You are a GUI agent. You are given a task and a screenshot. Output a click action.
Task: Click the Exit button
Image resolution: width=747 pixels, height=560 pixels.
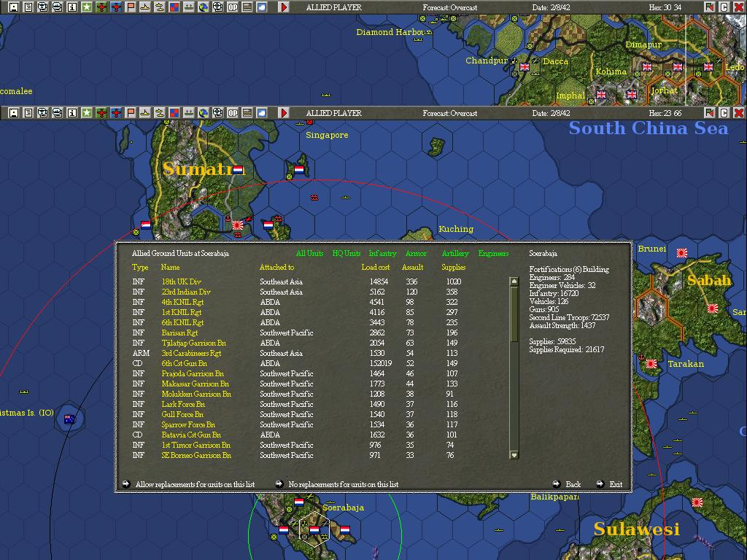[x=609, y=484]
